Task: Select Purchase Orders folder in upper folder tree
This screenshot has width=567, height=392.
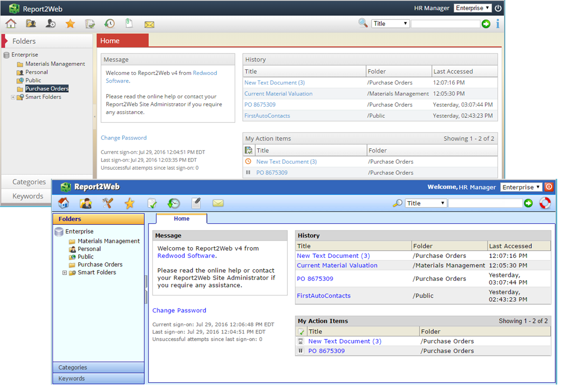Action: click(x=47, y=89)
